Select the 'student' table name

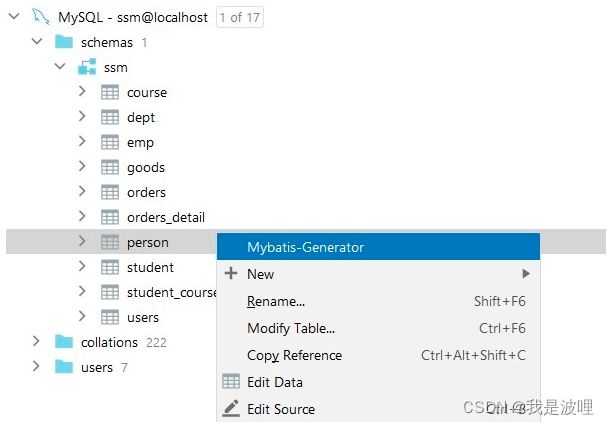click(x=150, y=267)
